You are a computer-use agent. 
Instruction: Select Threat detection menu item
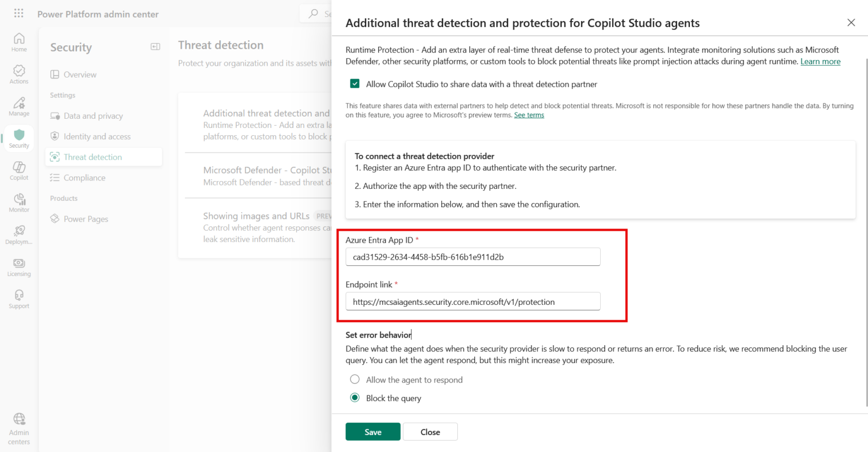pyautogui.click(x=103, y=157)
